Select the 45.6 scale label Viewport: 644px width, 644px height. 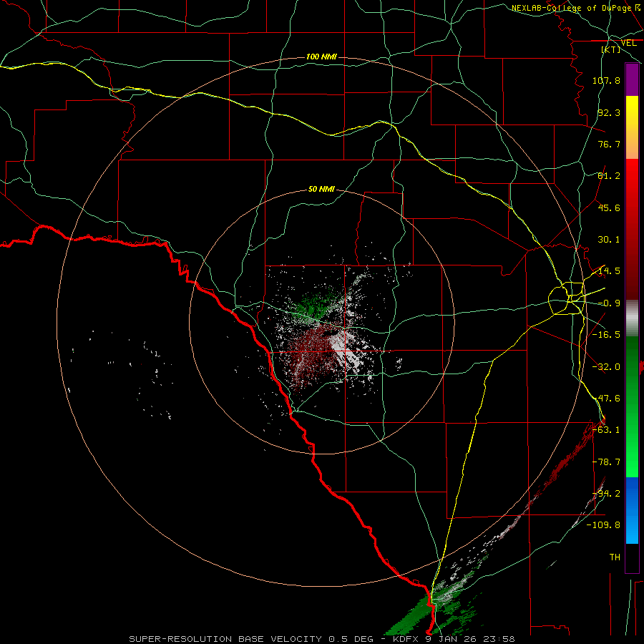(609, 208)
